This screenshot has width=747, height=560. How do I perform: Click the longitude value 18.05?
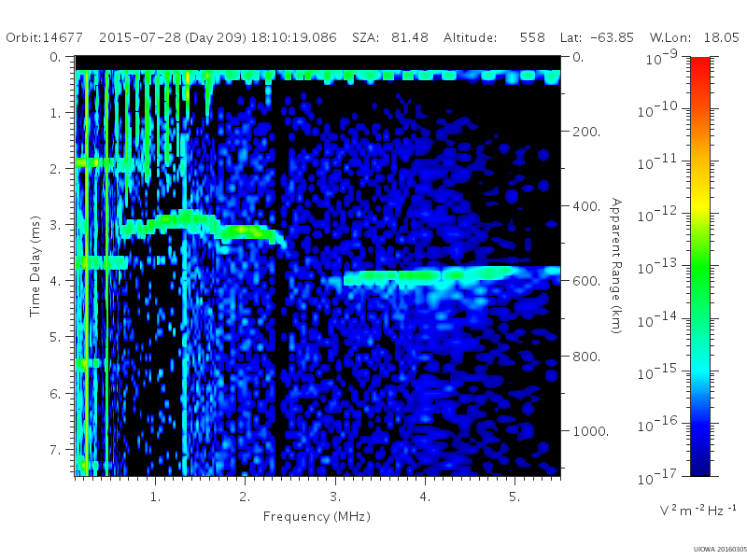[721, 37]
